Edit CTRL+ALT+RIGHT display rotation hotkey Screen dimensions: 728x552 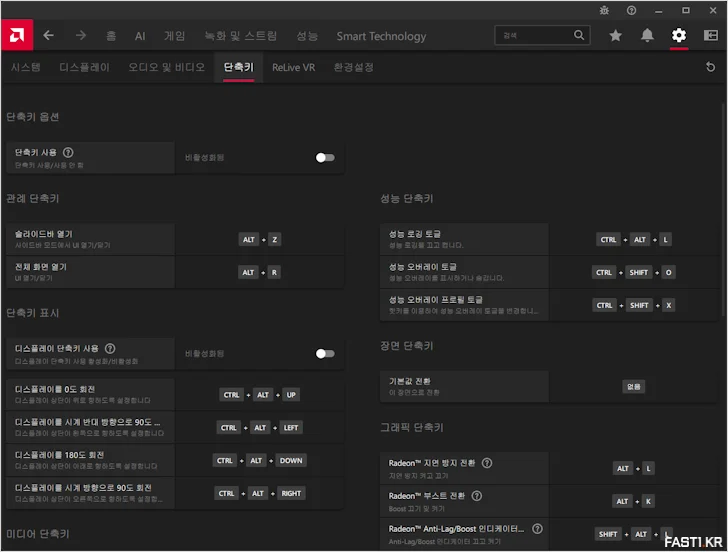tap(260, 494)
